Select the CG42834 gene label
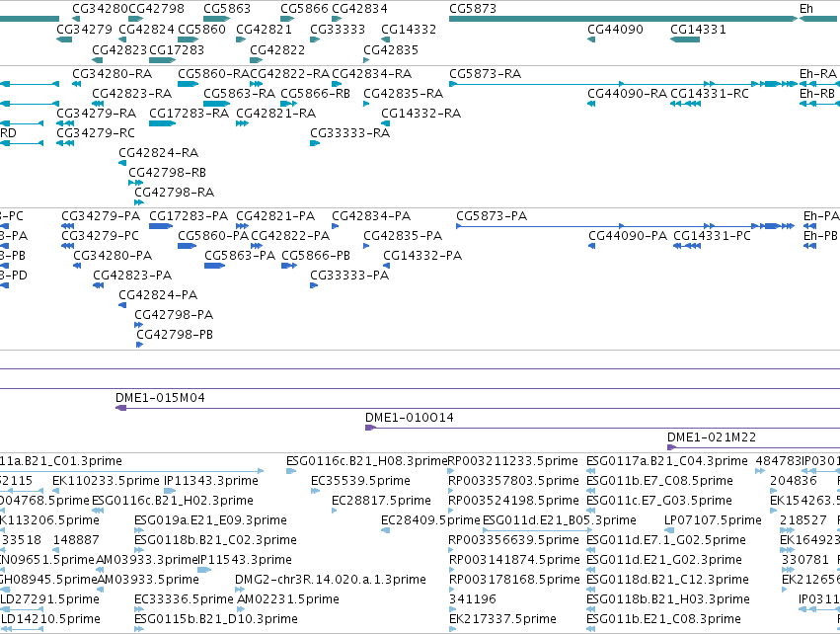840x634 pixels. coord(359,9)
